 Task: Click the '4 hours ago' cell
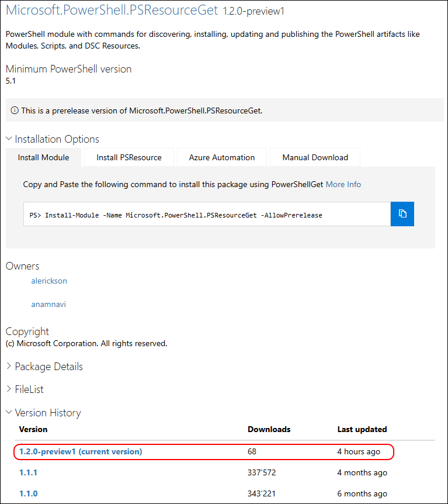pyautogui.click(x=359, y=451)
